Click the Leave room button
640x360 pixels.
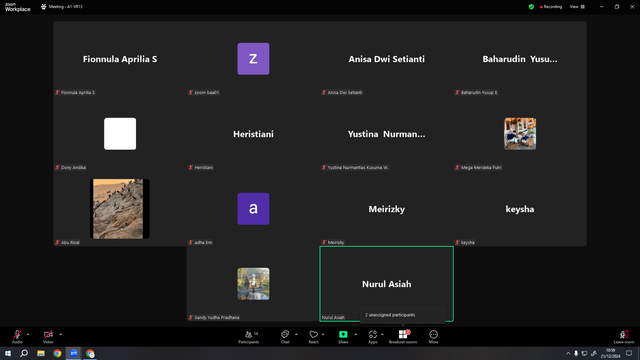[x=624, y=337]
